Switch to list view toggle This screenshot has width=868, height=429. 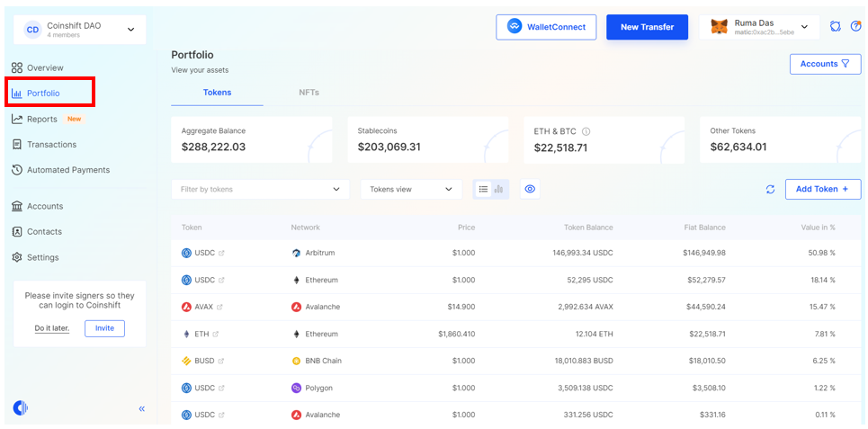point(483,189)
